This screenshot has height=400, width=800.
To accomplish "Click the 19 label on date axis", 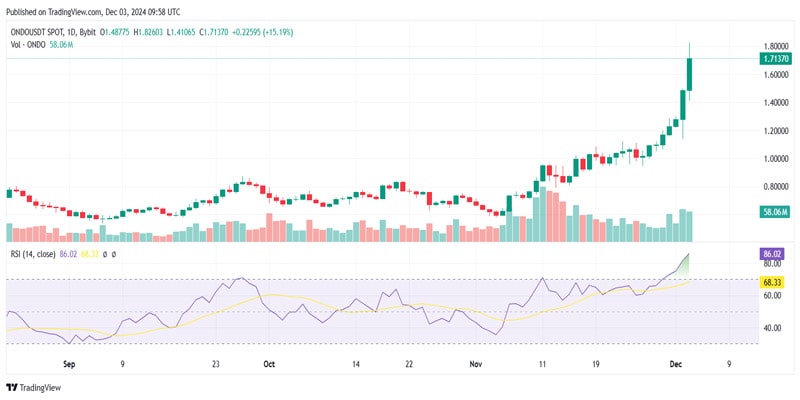I will pos(595,364).
